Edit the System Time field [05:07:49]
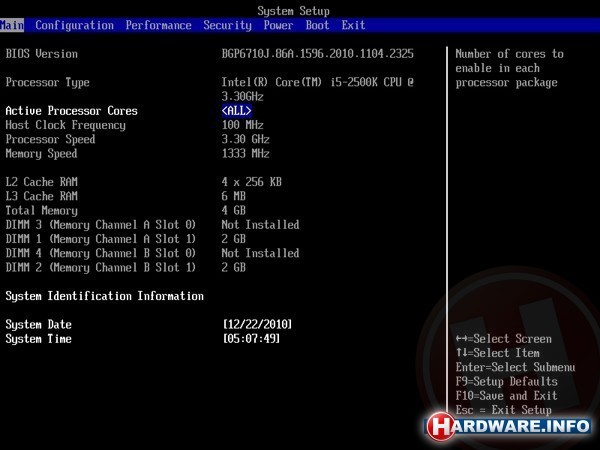600x450 pixels. [x=251, y=339]
